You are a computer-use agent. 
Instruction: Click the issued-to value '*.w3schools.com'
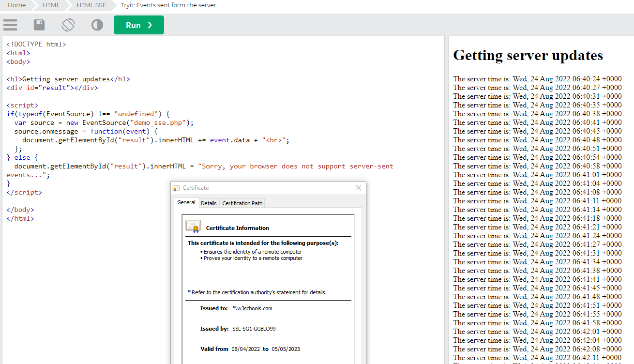[252, 308]
